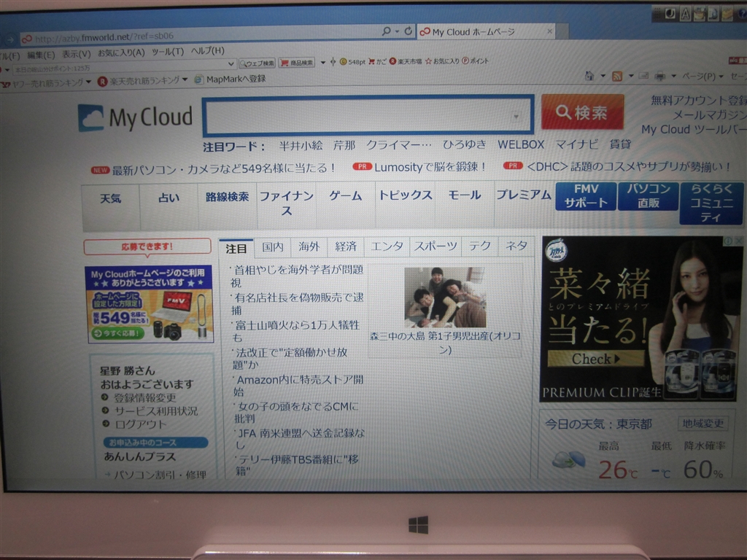This screenshot has height=560, width=747.
Task: Open the ページ(P) dropdown menu
Action: [703, 76]
